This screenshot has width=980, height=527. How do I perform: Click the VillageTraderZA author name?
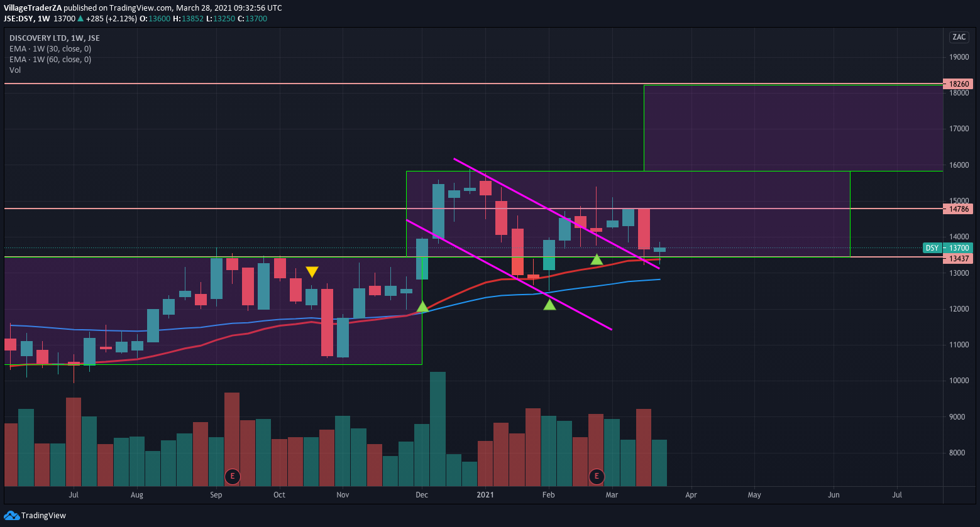(33, 8)
